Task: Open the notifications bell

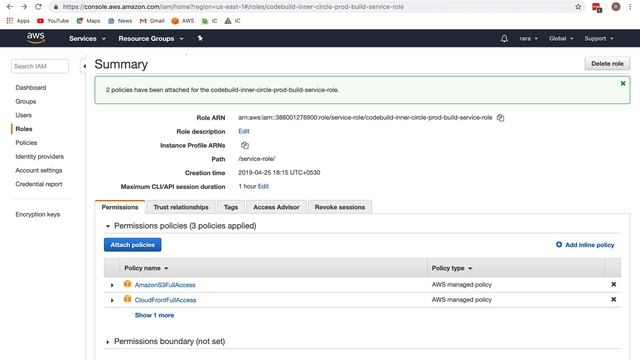Action: [504, 38]
